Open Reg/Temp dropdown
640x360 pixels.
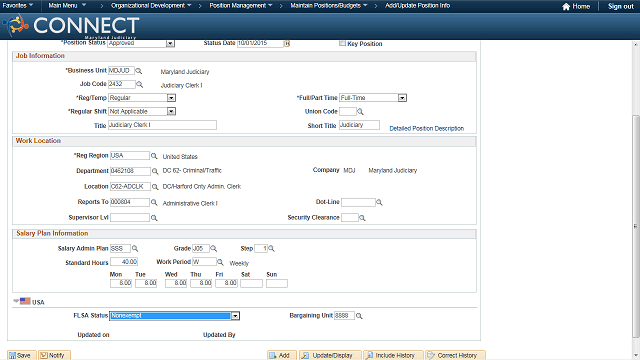coord(171,98)
